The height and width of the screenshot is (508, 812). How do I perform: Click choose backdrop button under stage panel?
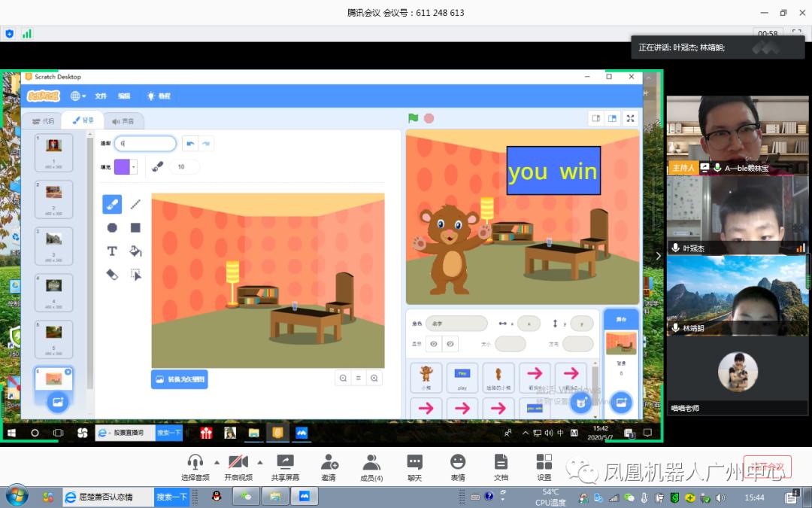621,402
